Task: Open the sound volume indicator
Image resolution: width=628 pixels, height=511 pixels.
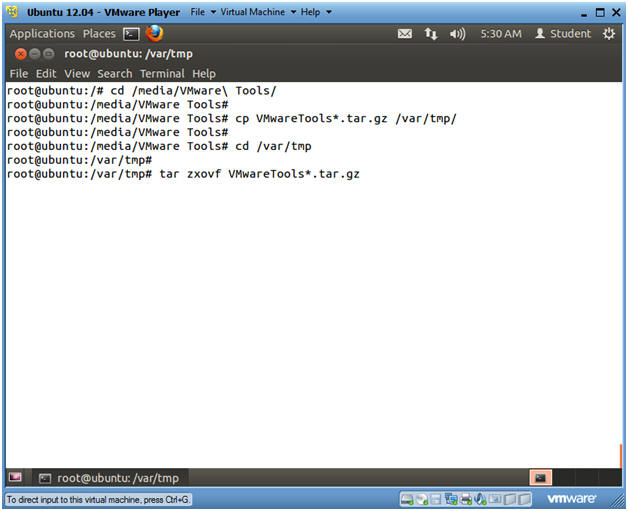Action: [x=457, y=34]
